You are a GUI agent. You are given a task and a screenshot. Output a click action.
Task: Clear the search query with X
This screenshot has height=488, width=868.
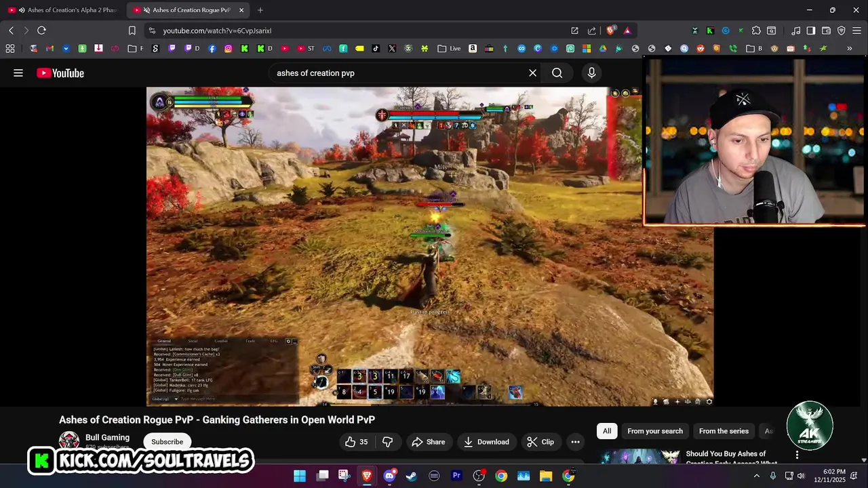pyautogui.click(x=533, y=73)
